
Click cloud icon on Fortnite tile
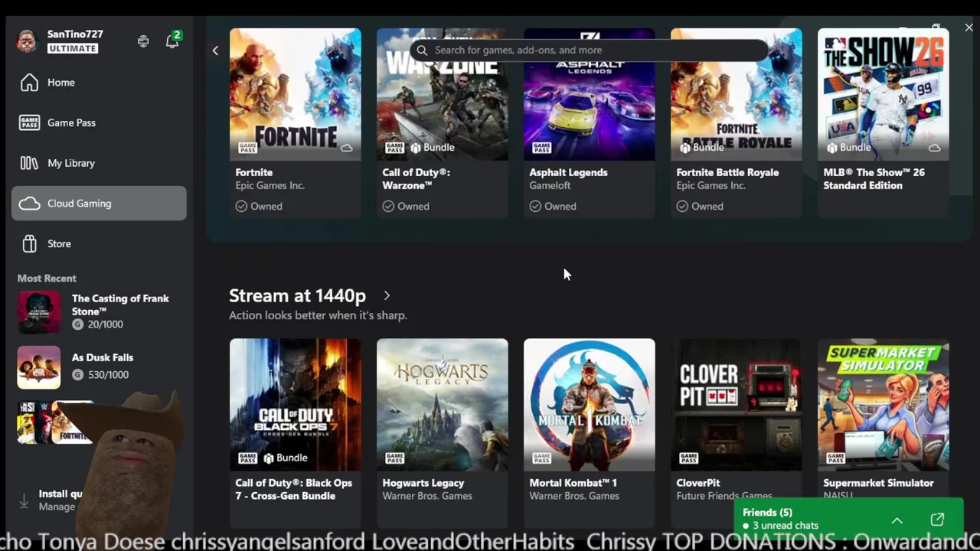pyautogui.click(x=347, y=148)
